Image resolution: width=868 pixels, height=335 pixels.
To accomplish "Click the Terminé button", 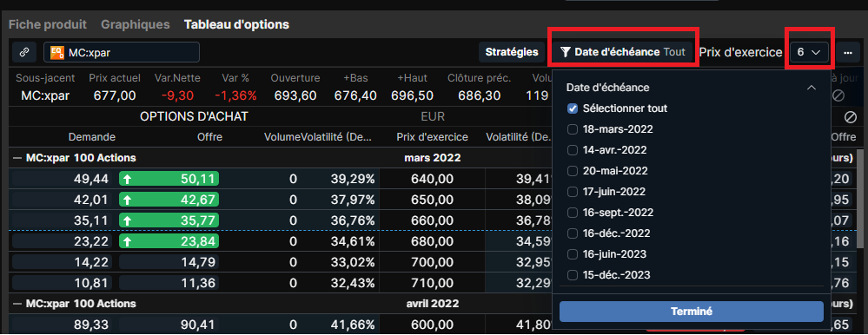I will (x=692, y=312).
